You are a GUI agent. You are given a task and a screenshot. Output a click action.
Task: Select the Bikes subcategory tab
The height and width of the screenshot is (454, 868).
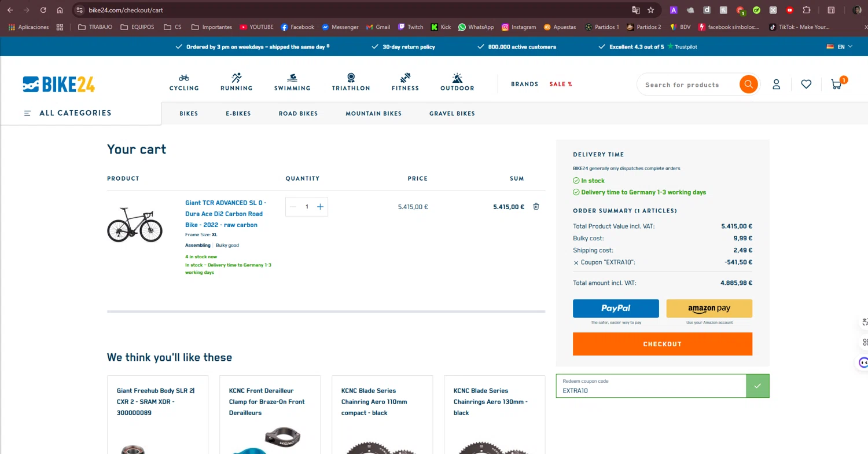189,113
